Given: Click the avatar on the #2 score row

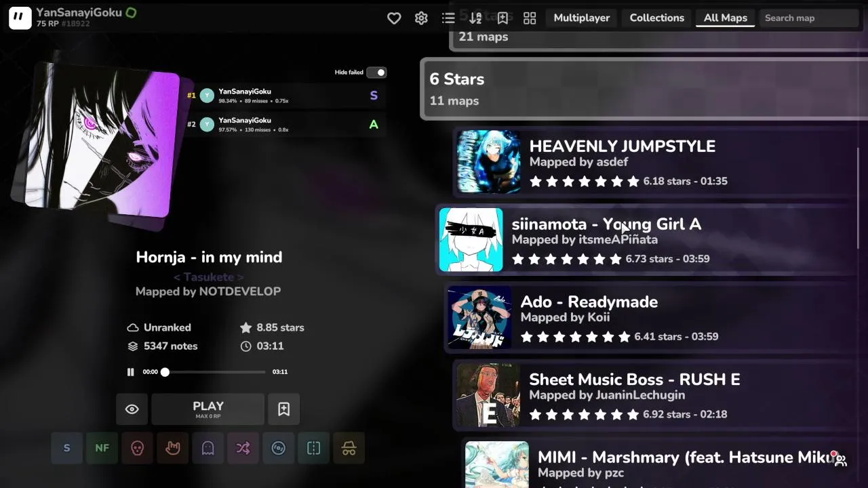Looking at the screenshot, I should 207,125.
